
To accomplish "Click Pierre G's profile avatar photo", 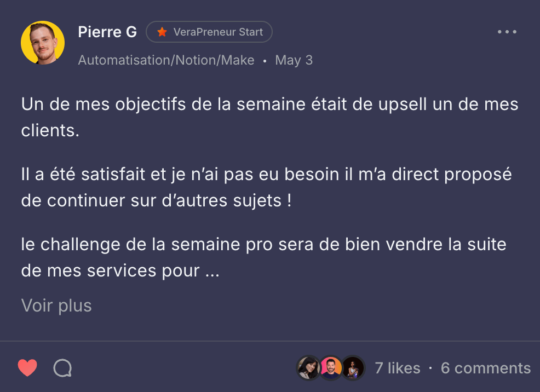I will click(x=43, y=43).
